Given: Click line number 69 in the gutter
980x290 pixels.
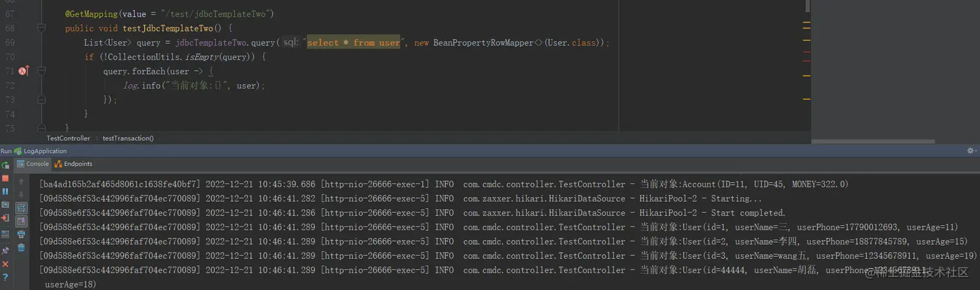Looking at the screenshot, I should point(10,42).
